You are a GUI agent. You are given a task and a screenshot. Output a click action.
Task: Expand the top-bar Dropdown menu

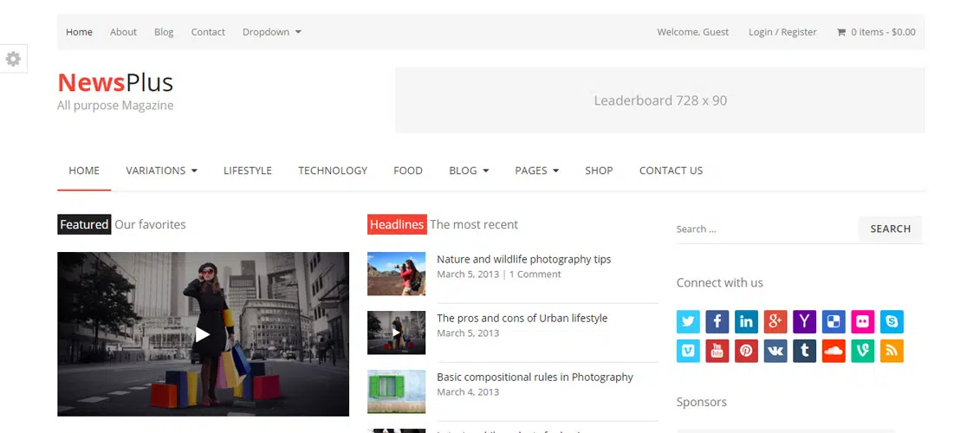point(271,32)
